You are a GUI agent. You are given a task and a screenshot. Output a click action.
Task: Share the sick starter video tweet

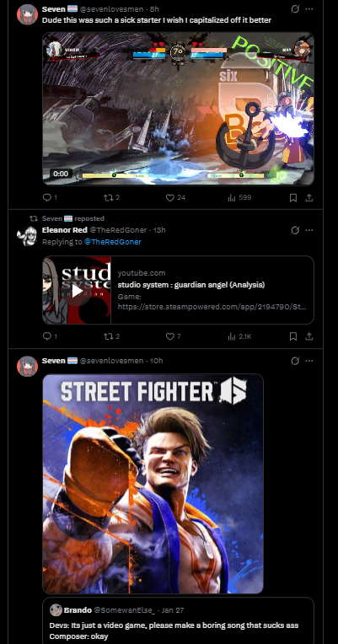[x=308, y=198]
